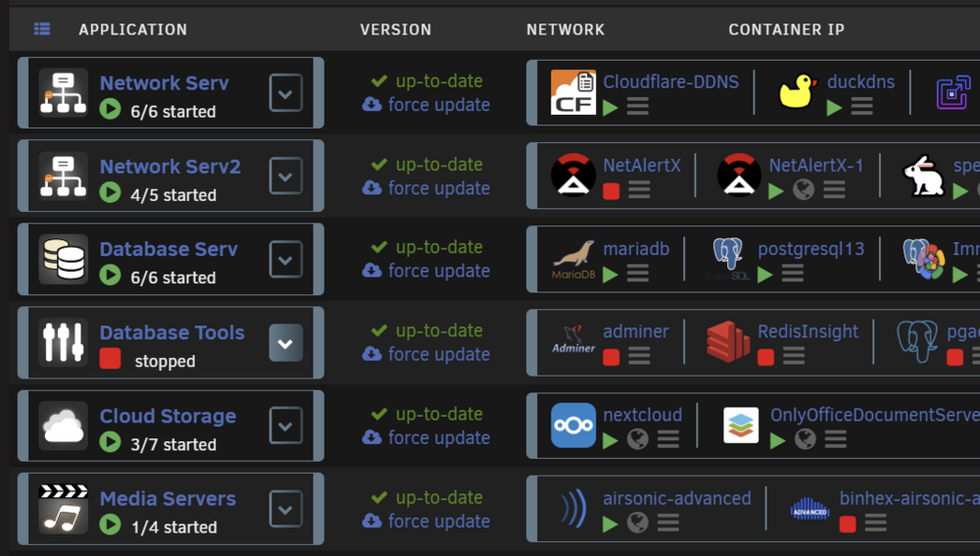Open WebUI globe icon for NetAlertX-1

(804, 189)
